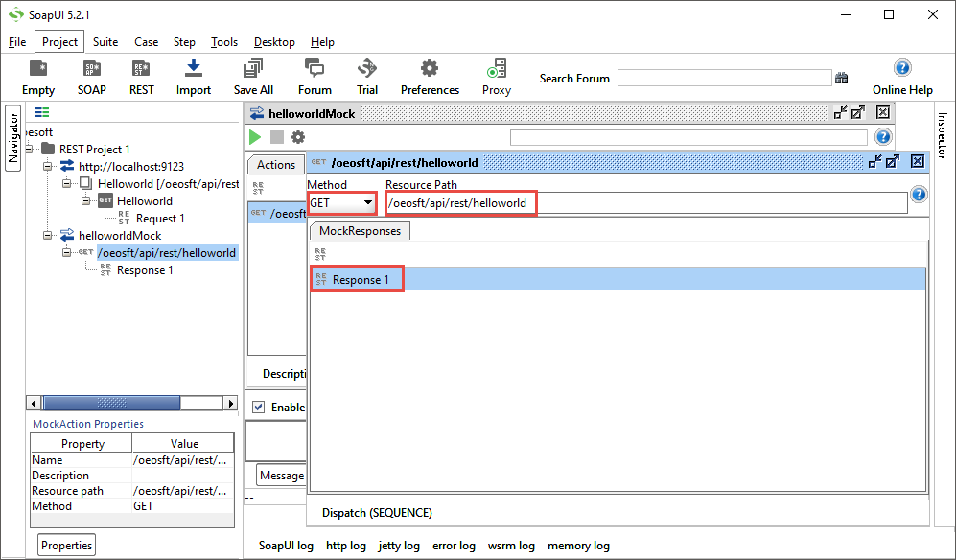
Task: Maximize the mock action editor window
Action: click(x=894, y=162)
